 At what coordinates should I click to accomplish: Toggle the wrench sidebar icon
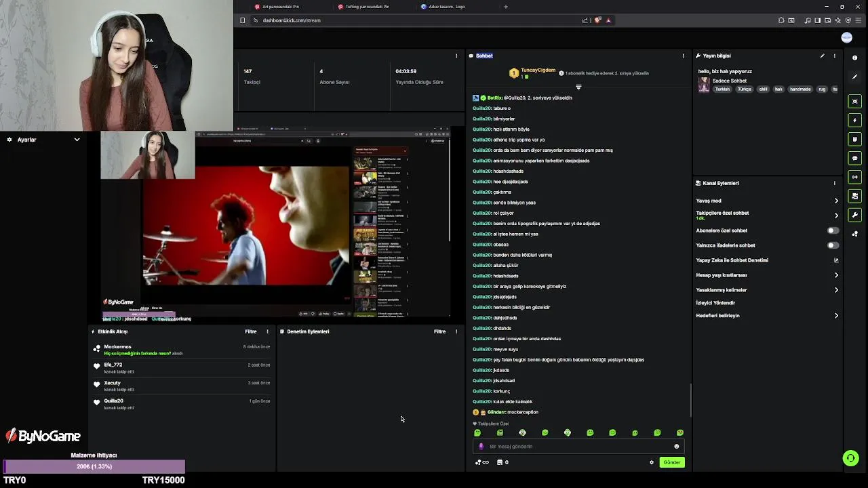(x=855, y=215)
